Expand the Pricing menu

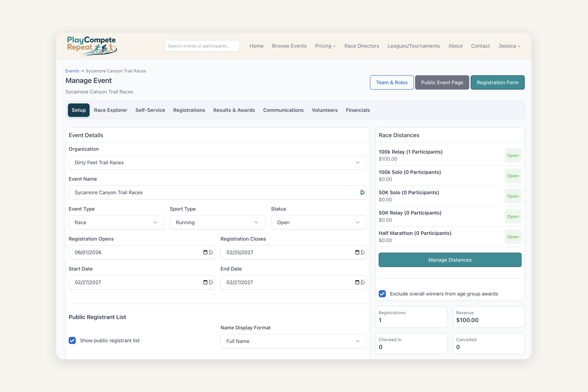[x=325, y=46]
